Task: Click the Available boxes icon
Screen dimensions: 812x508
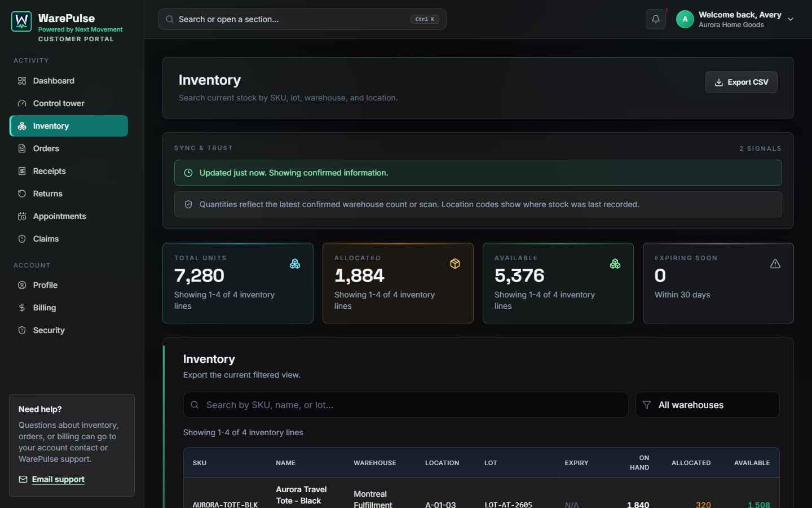Action: [x=615, y=264]
